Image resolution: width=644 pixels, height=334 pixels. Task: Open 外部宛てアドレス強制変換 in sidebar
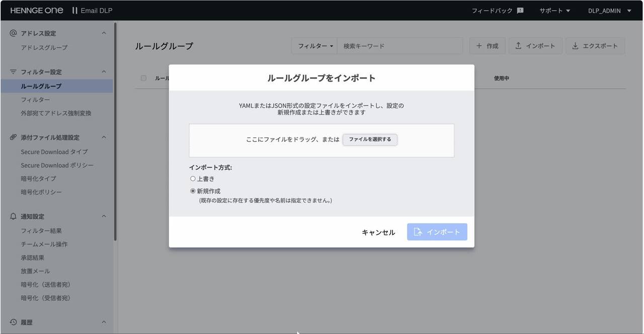click(x=56, y=113)
